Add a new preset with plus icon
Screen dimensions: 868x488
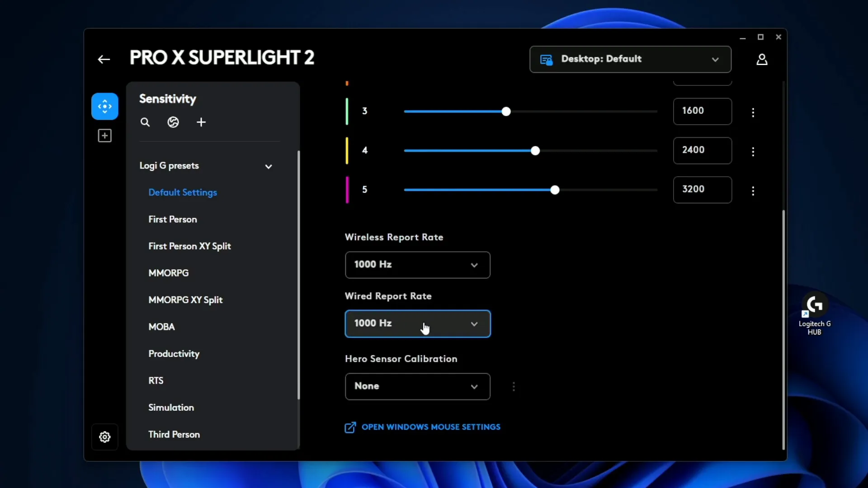pyautogui.click(x=201, y=122)
